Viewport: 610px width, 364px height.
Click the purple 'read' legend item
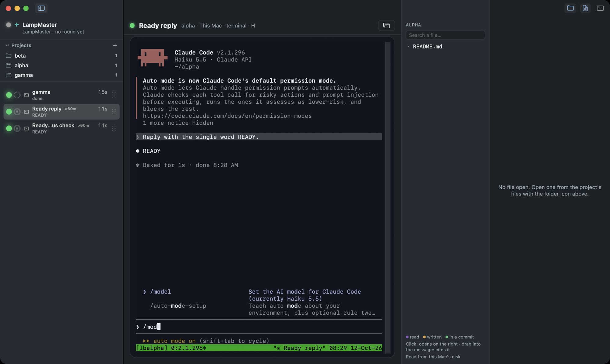click(412, 337)
